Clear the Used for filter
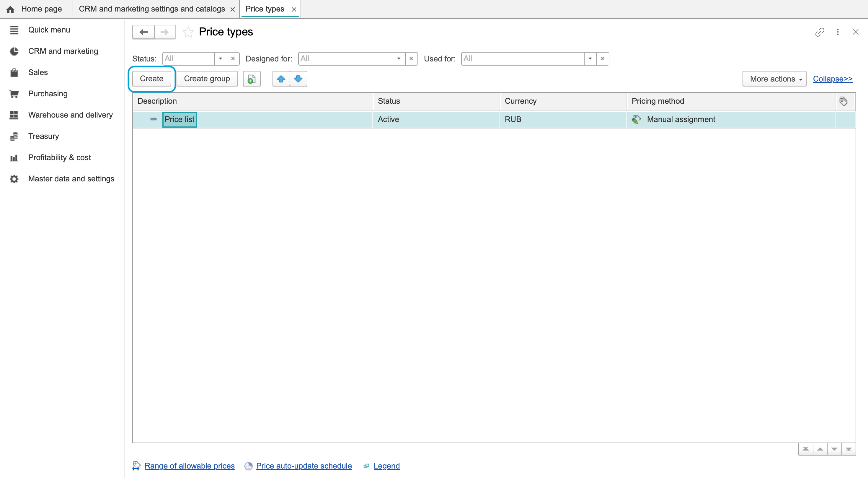 (603, 59)
